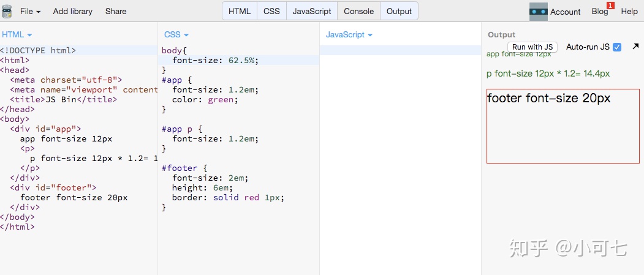644x275 pixels.
Task: Click the 'Output' panel heading
Action: 501,35
